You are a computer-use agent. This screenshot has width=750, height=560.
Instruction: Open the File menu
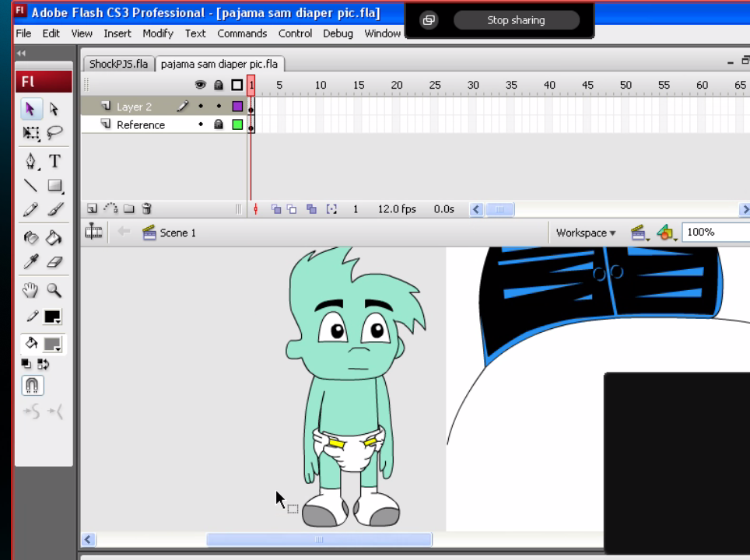tap(23, 33)
